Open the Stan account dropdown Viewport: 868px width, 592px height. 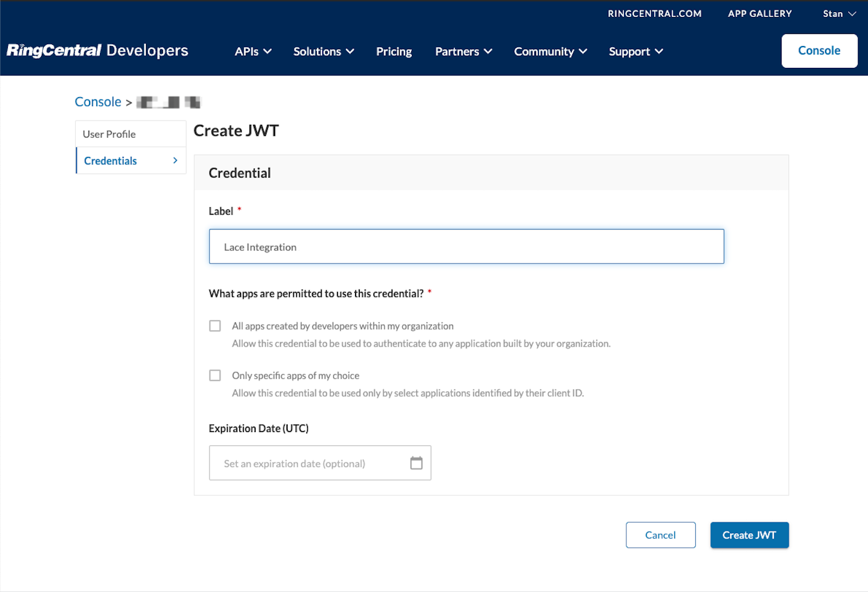[x=840, y=13]
